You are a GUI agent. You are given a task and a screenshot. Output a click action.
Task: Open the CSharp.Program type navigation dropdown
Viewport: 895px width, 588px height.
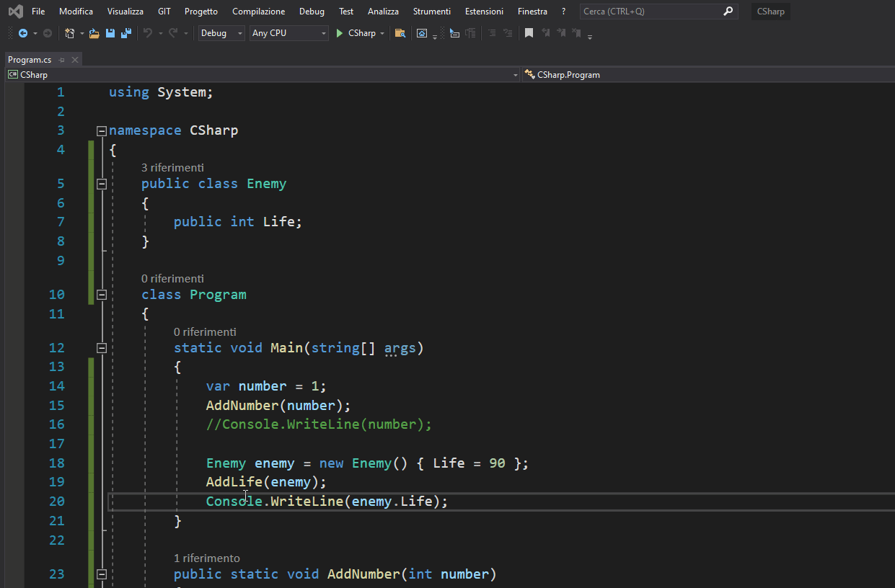click(x=708, y=75)
